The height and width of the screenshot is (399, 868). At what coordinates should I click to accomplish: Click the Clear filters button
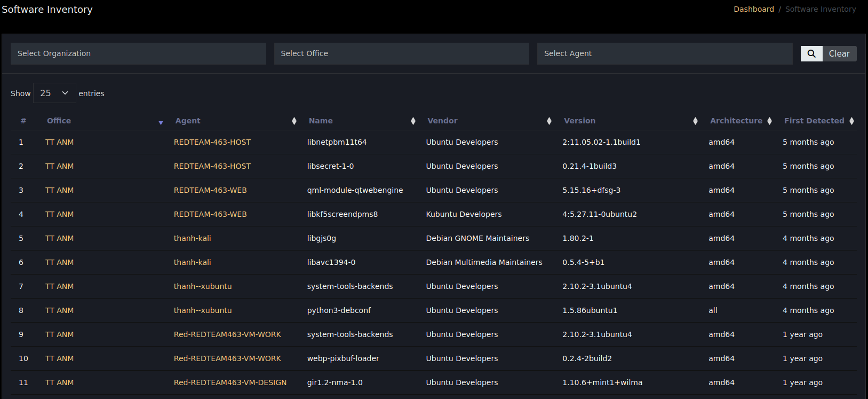[839, 53]
